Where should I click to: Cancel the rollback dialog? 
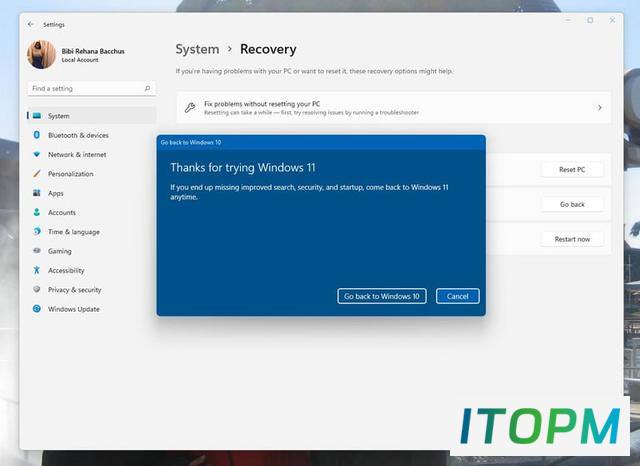(x=458, y=296)
